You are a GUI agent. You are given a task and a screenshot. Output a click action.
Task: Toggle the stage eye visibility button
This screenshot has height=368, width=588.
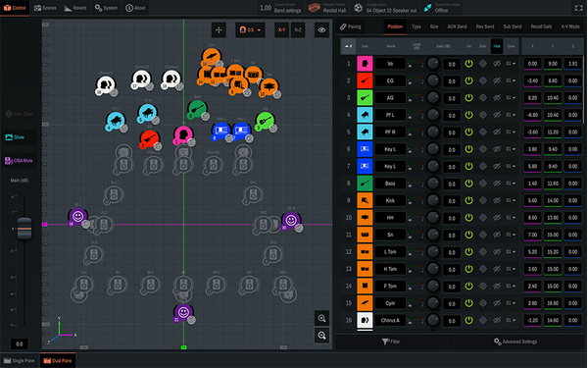321,30
